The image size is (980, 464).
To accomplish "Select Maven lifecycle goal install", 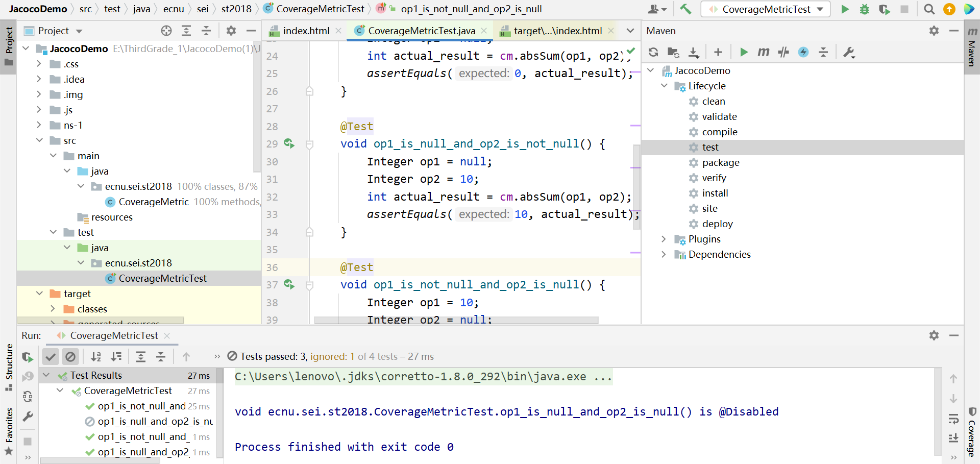I will click(715, 193).
